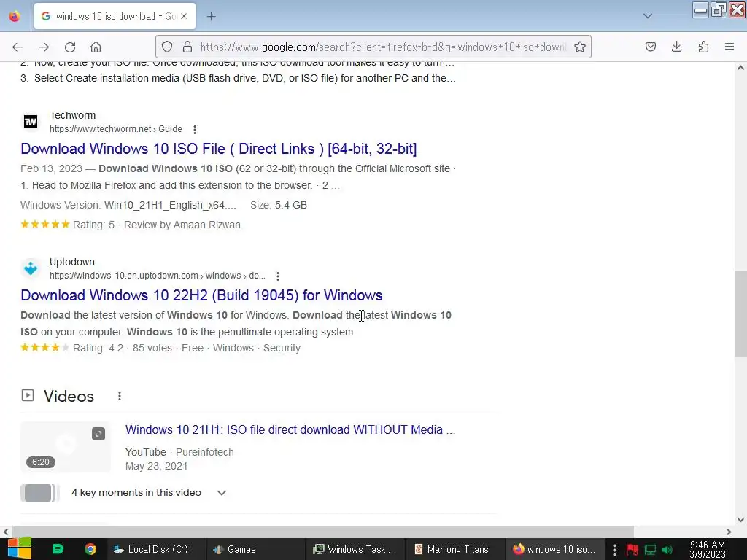Open the tray overflow dots
Image resolution: width=747 pixels, height=560 pixels.
pyautogui.click(x=614, y=550)
